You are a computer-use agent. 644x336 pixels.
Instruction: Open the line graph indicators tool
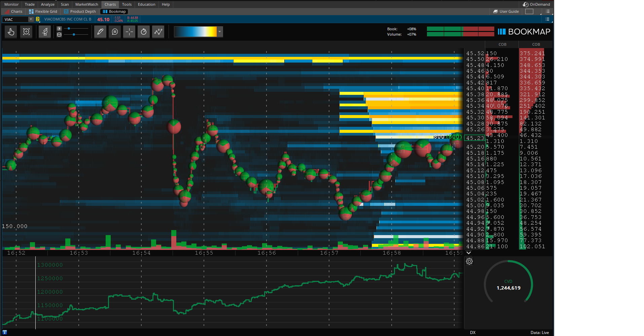pyautogui.click(x=158, y=32)
